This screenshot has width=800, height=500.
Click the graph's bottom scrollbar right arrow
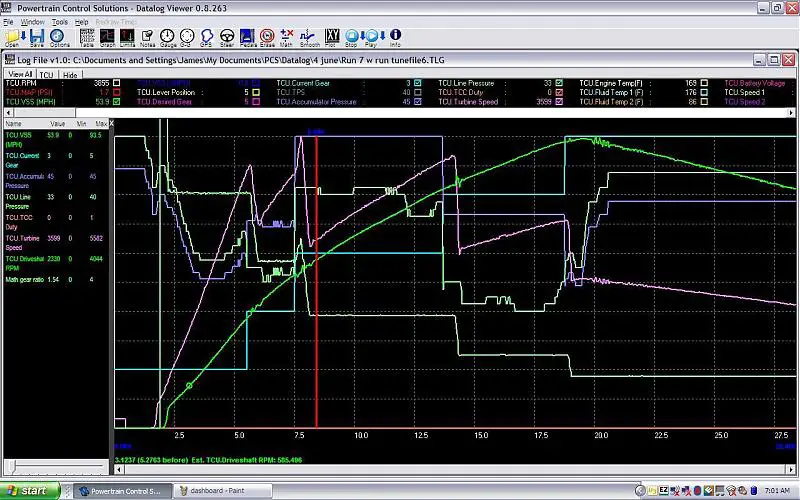coord(791,469)
